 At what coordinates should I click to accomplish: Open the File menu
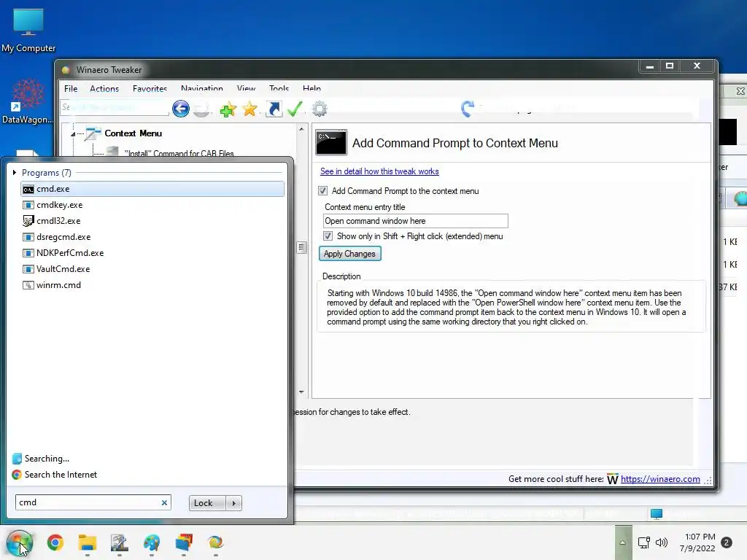pyautogui.click(x=71, y=88)
